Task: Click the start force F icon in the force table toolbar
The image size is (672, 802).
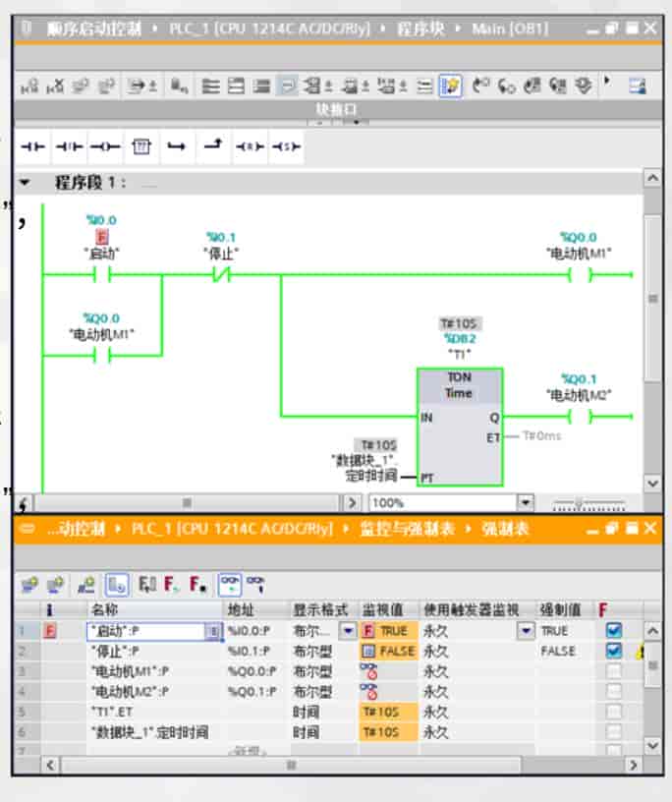Action: pyautogui.click(x=171, y=585)
